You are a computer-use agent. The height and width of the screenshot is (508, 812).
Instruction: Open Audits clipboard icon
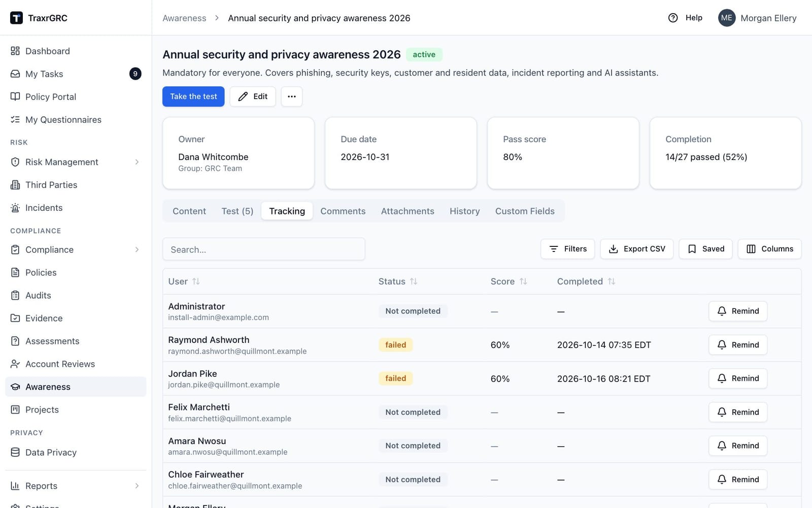click(15, 295)
